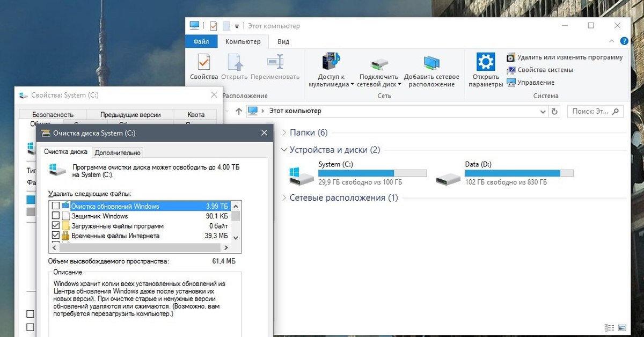Uncheck Временные файлы Интернета
The height and width of the screenshot is (337, 644).
point(56,235)
